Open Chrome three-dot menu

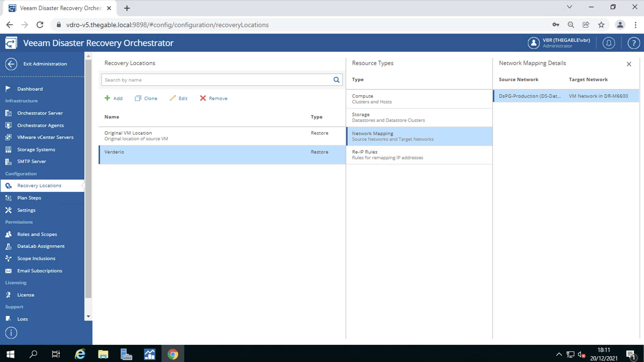coord(635,25)
